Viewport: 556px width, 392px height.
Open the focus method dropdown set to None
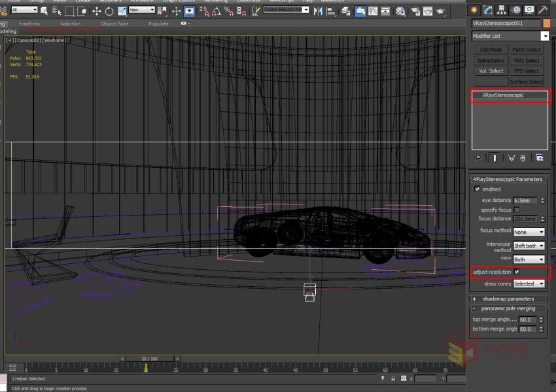tap(530, 232)
